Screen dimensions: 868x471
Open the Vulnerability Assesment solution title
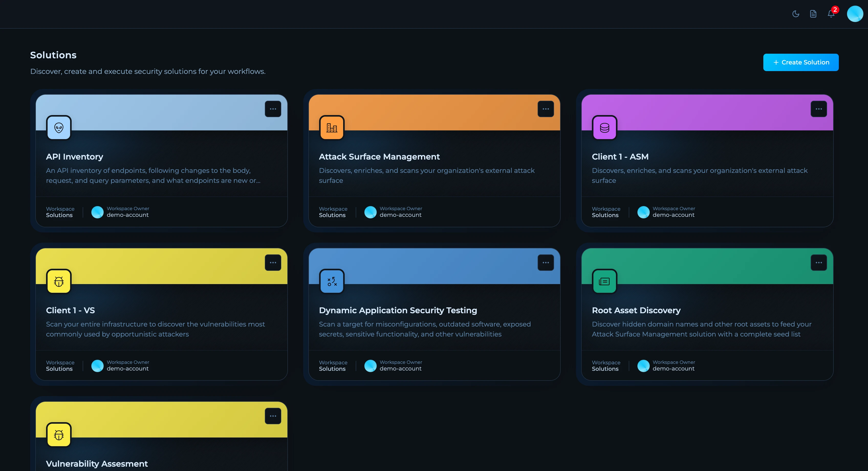click(x=97, y=464)
